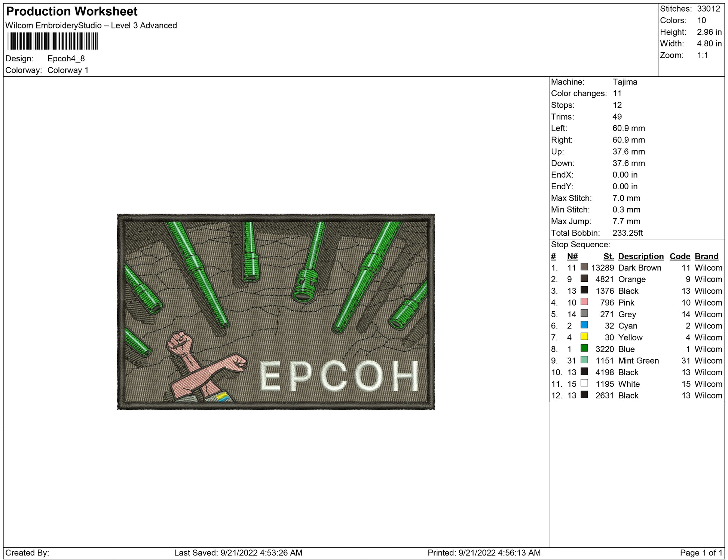The image size is (728, 560).
Task: Click the Machine value Tajima
Action: pos(625,82)
